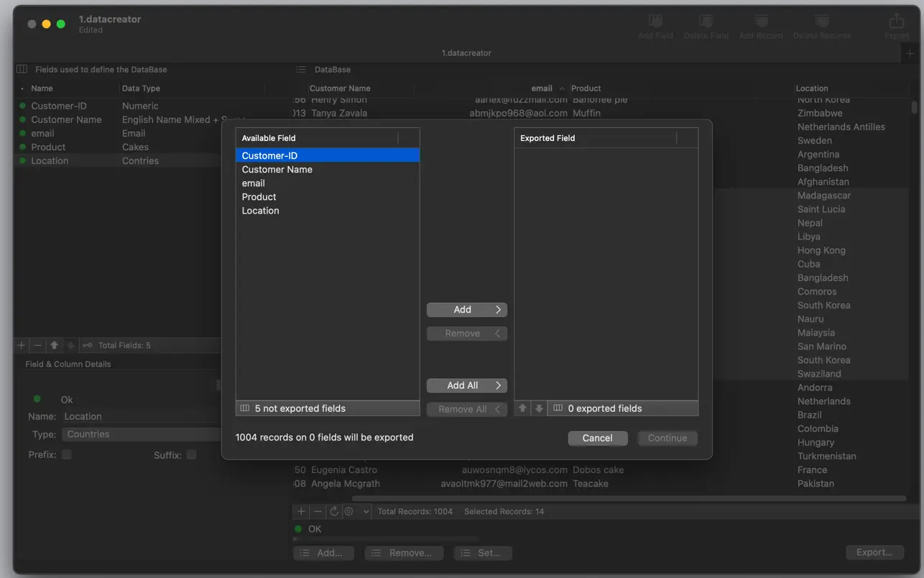
Task: Click the 1.datacreator tab
Action: click(x=466, y=53)
